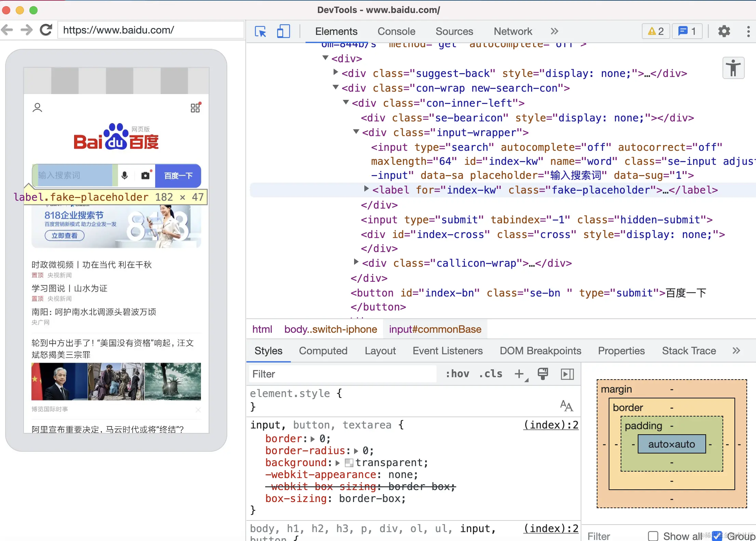Toggle the rendering emulations paintbrush icon
The height and width of the screenshot is (541, 756).
(x=543, y=374)
